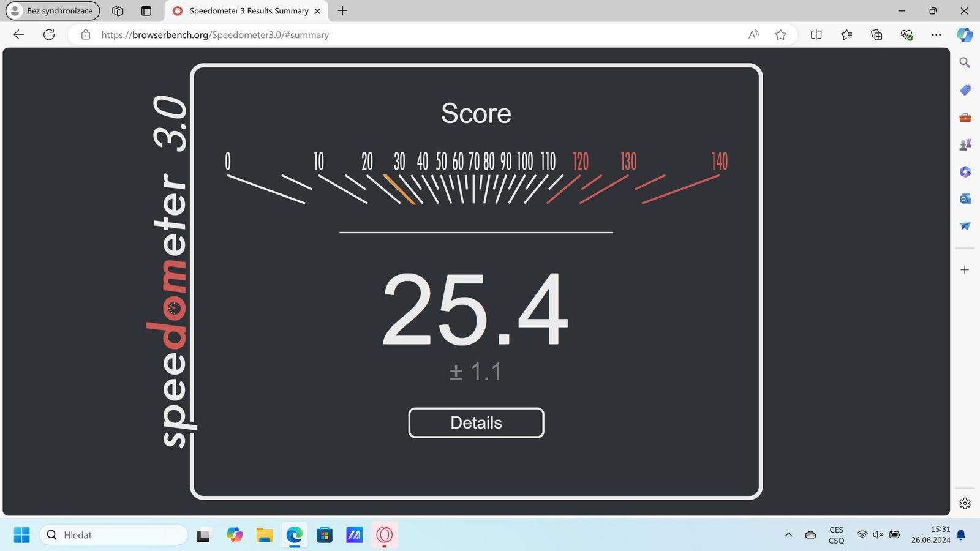Open the Bez synchronizace profile button
The width and height of the screenshot is (980, 551).
pyautogui.click(x=53, y=10)
